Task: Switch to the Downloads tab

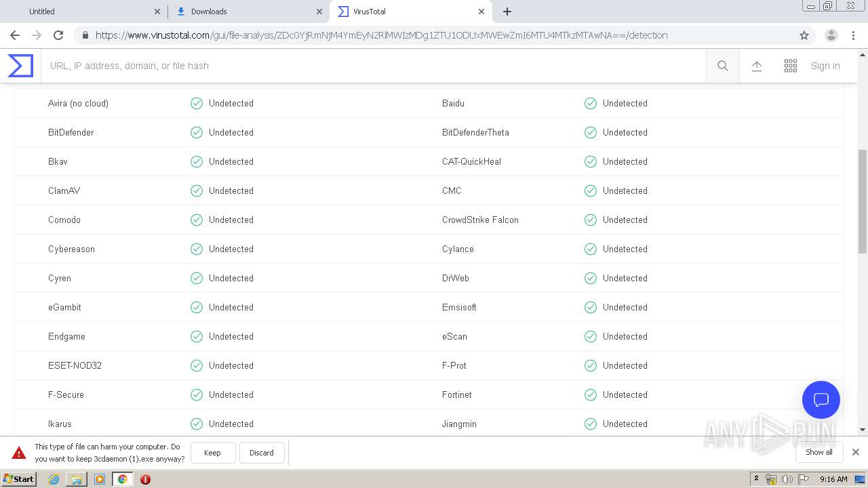Action: tap(248, 12)
